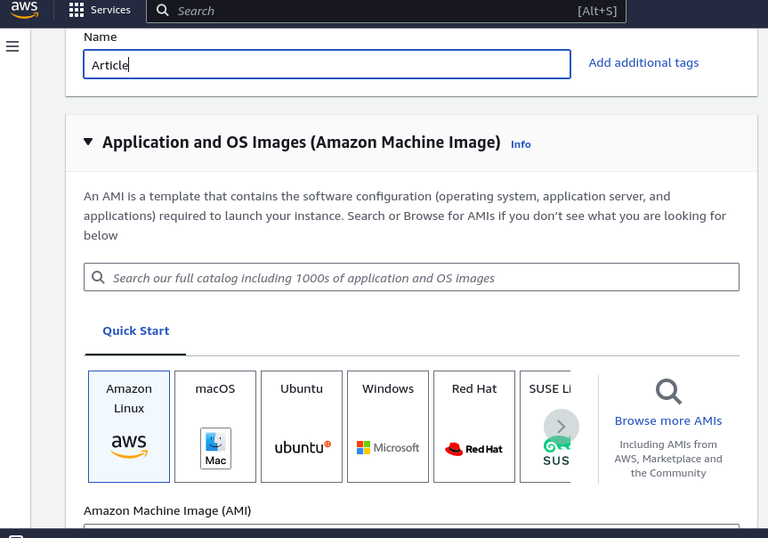Switch to the Quick Start tab
Image resolution: width=768 pixels, height=538 pixels.
pyautogui.click(x=136, y=331)
